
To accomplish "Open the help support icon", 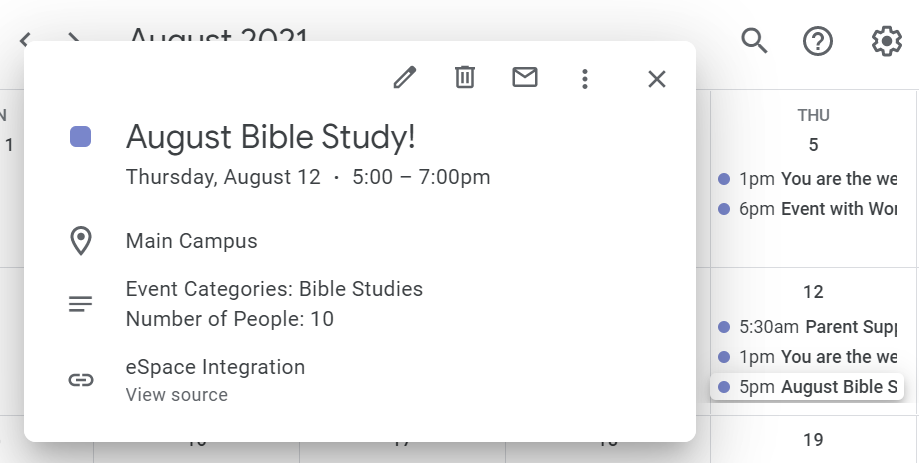I will (818, 41).
